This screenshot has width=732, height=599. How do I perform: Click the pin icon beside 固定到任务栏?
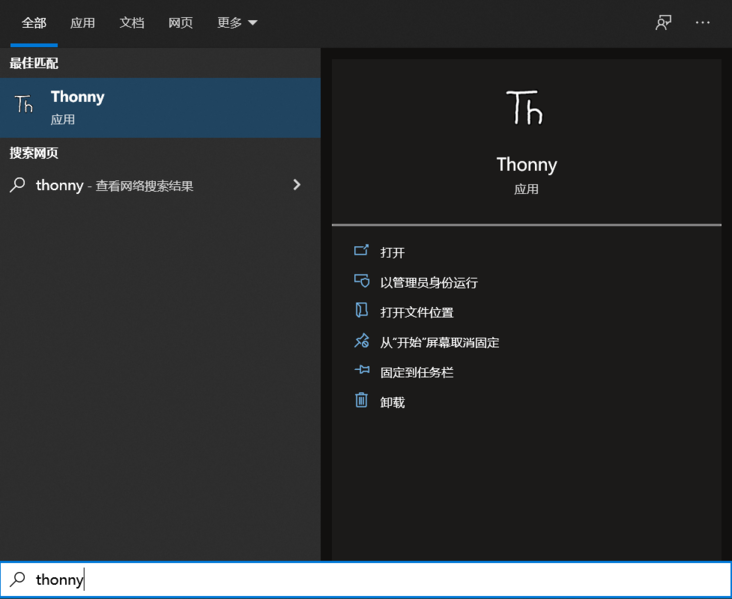pos(362,371)
